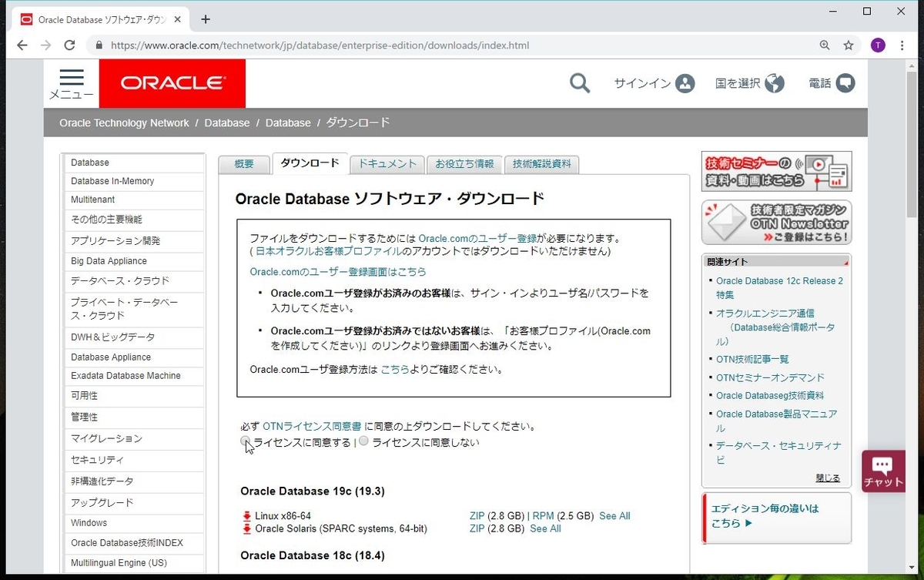The width and height of the screenshot is (924, 580).
Task: Select the ライセンスに同意しない radio button
Action: 362,441
